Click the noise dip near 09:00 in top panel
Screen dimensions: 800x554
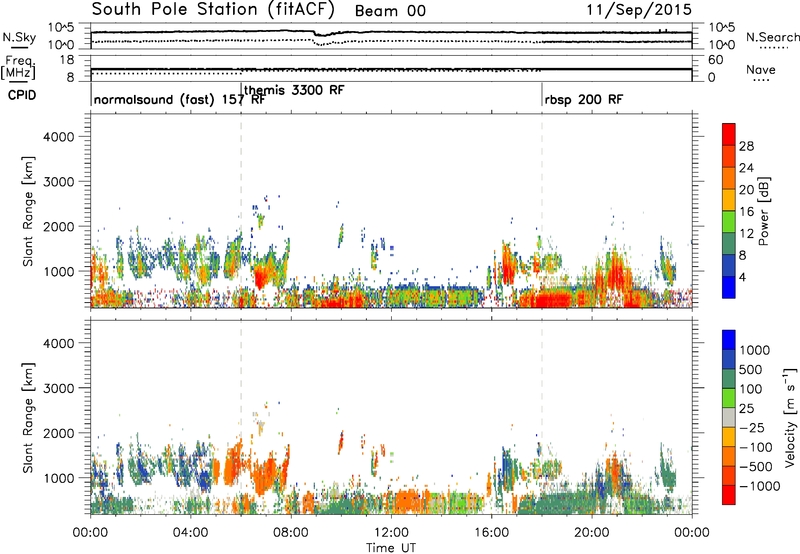pyautogui.click(x=321, y=35)
